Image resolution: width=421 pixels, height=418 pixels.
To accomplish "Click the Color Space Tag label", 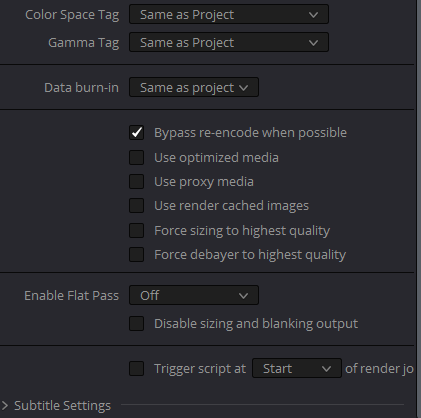I will point(72,15).
